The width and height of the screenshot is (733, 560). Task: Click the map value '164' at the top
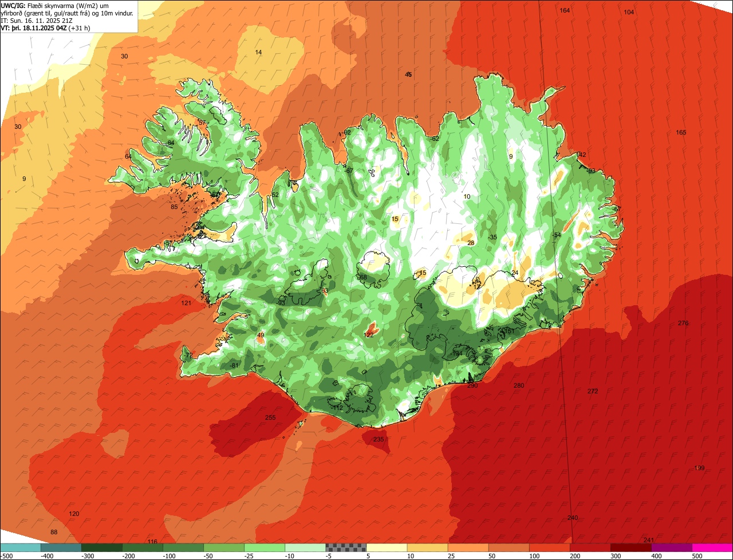pyautogui.click(x=565, y=11)
